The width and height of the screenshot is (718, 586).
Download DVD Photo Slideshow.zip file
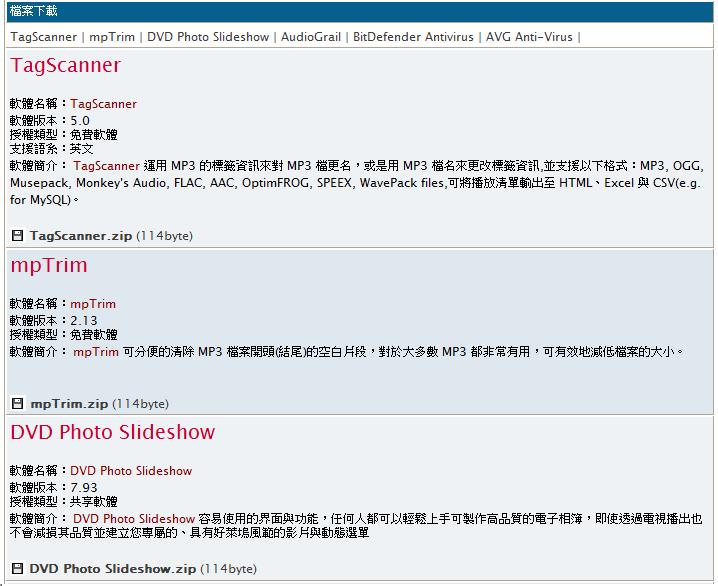point(113,569)
